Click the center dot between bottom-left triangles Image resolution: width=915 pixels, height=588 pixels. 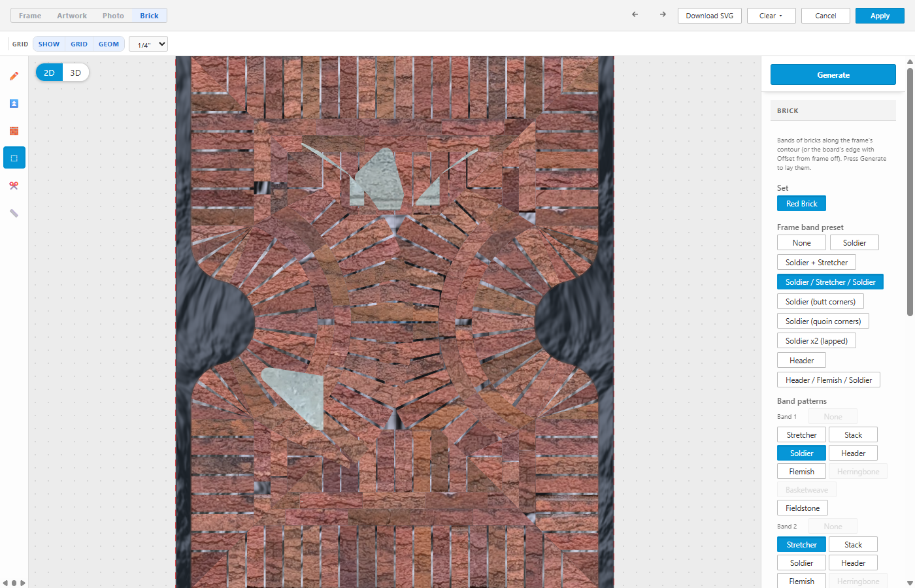[14, 583]
